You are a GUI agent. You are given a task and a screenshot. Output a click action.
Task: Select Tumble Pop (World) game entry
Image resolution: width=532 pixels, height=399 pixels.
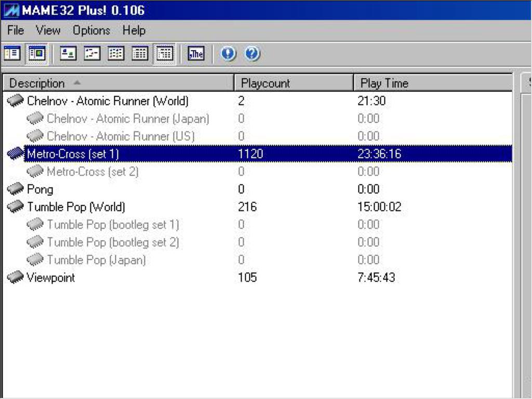pyautogui.click(x=76, y=207)
